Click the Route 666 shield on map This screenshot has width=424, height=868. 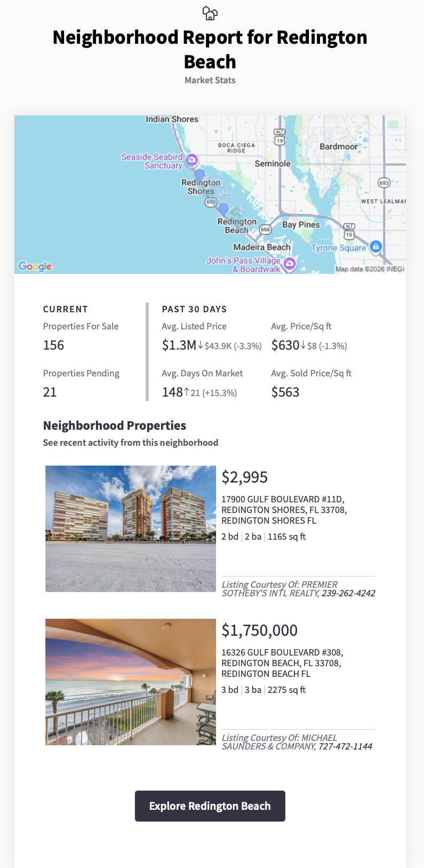coord(265,230)
